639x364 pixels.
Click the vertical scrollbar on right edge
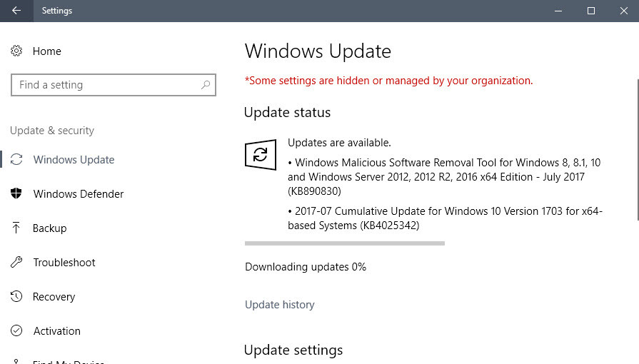tap(637, 150)
